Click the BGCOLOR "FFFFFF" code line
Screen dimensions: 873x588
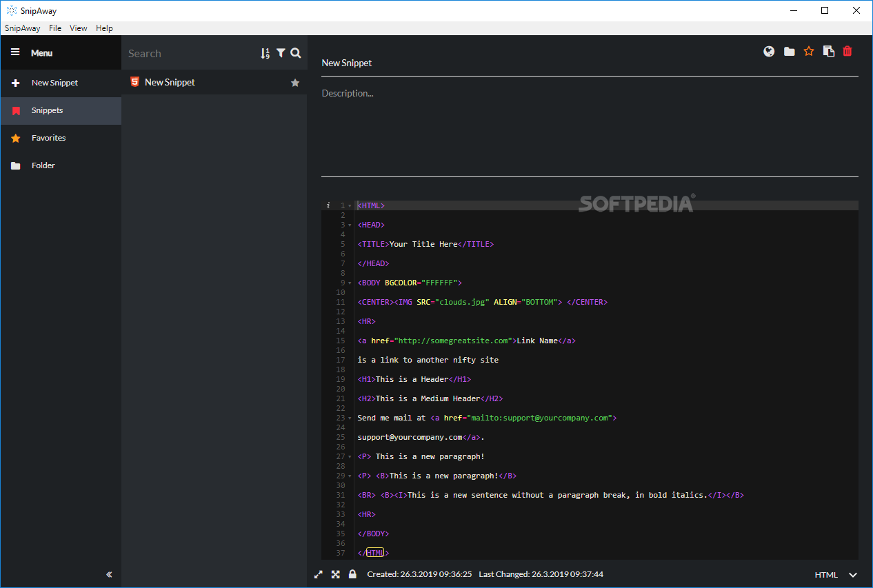coord(410,283)
